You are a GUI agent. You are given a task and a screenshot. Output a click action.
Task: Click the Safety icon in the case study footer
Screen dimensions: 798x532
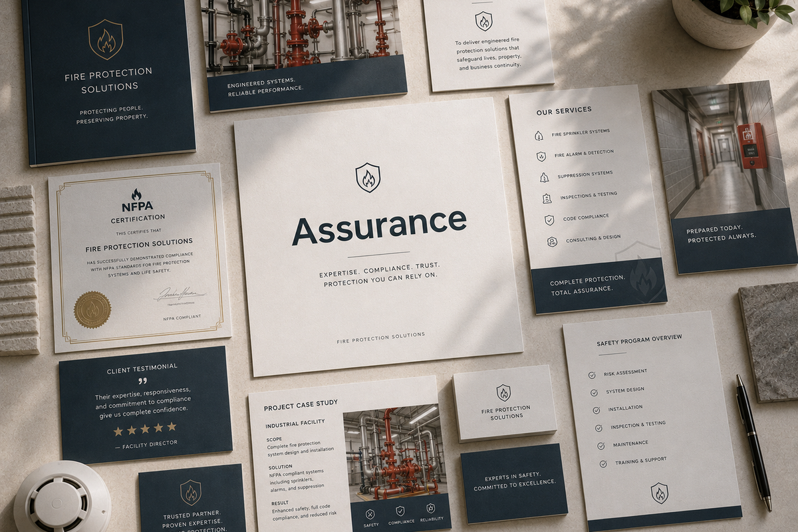pos(370,514)
